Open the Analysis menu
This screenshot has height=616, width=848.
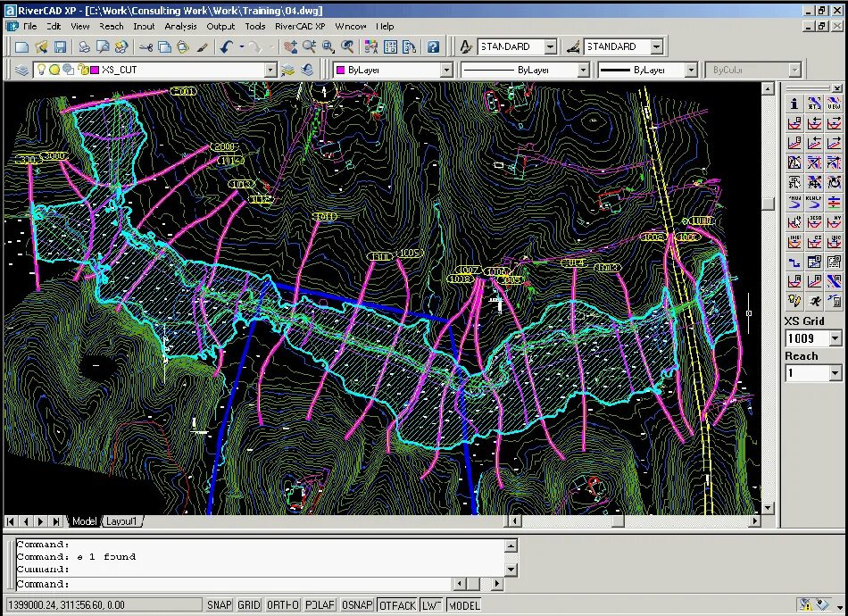180,26
